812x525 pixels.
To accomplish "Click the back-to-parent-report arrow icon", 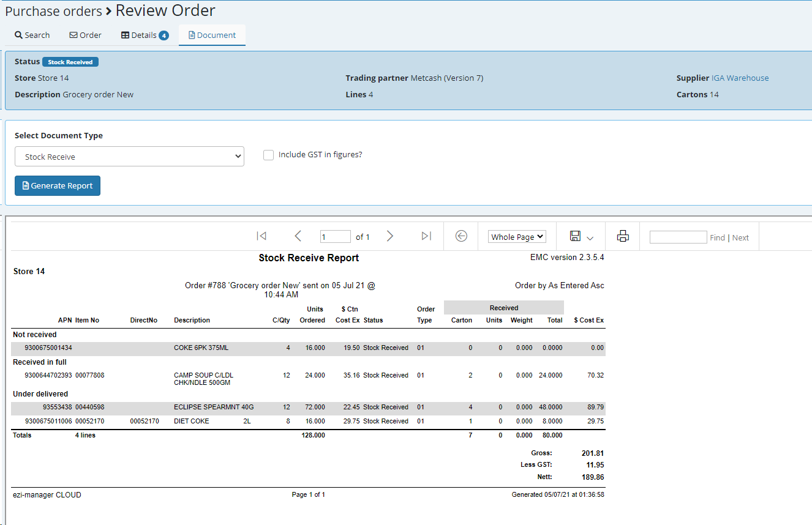I will (461, 236).
